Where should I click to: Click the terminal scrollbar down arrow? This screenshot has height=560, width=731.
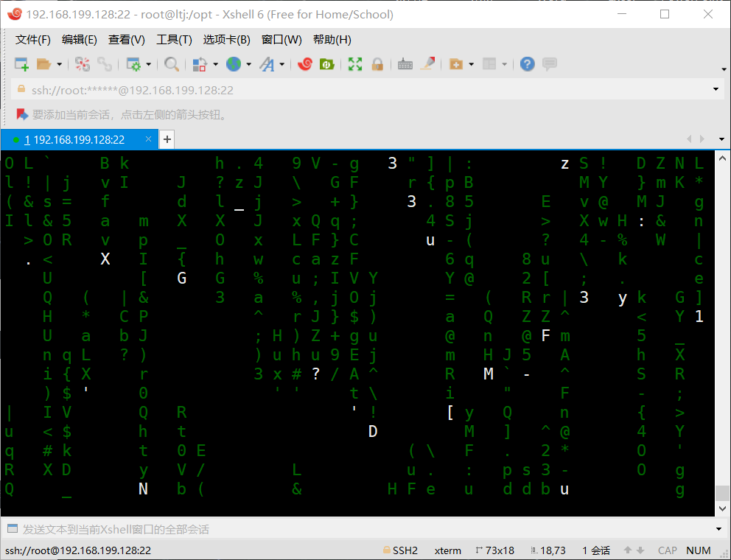coord(723,508)
